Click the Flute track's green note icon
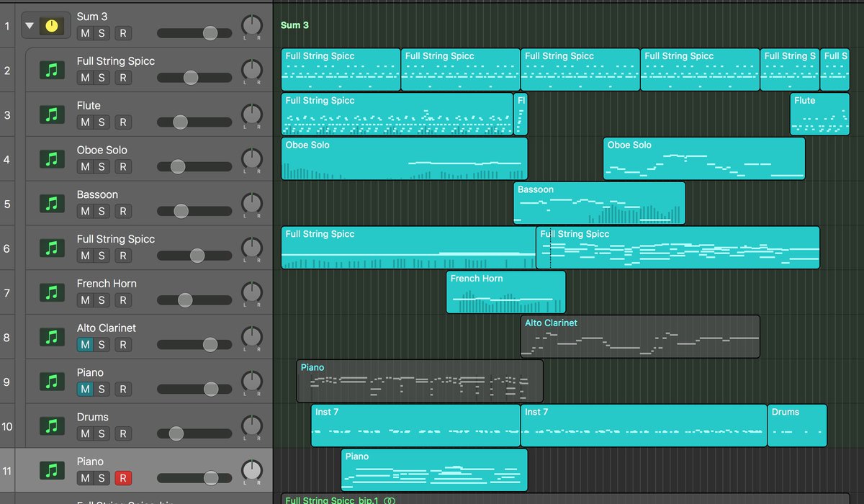 click(52, 114)
